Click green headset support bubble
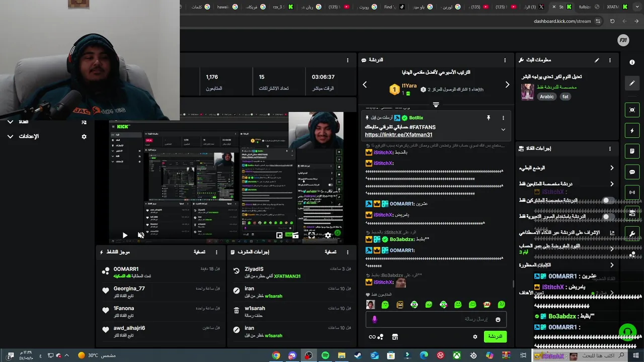The height and width of the screenshot is (362, 644). (x=627, y=332)
